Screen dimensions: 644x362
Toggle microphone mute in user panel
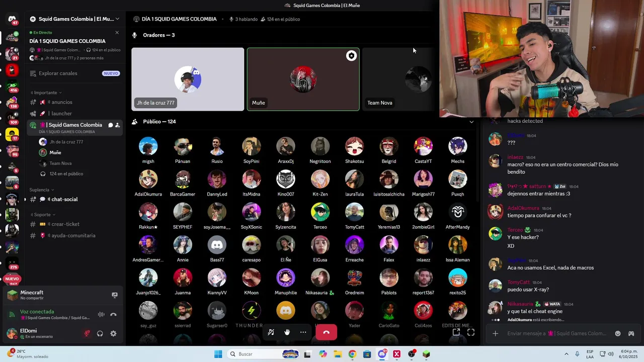[x=87, y=333]
